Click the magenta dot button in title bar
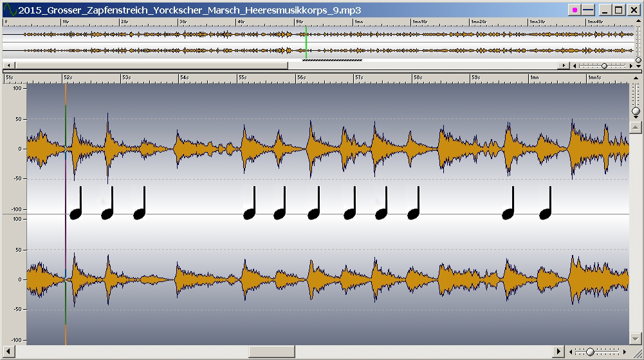This screenshot has width=644, height=360. click(x=575, y=10)
